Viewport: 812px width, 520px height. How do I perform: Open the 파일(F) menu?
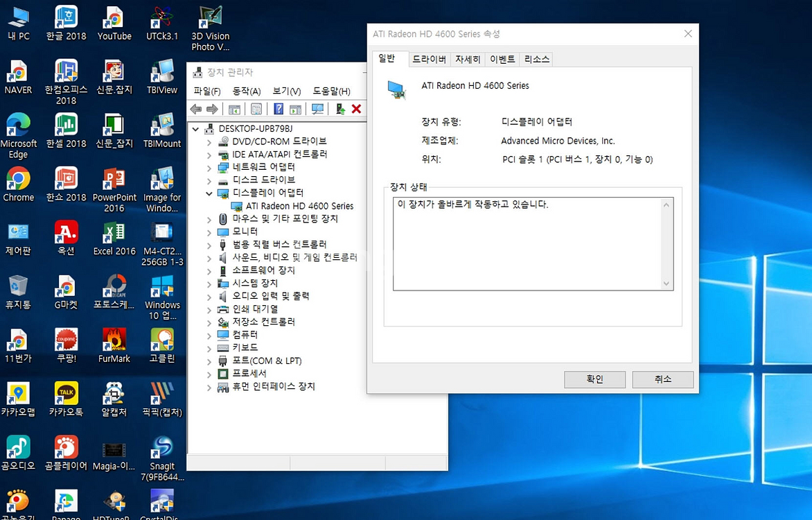pyautogui.click(x=206, y=91)
